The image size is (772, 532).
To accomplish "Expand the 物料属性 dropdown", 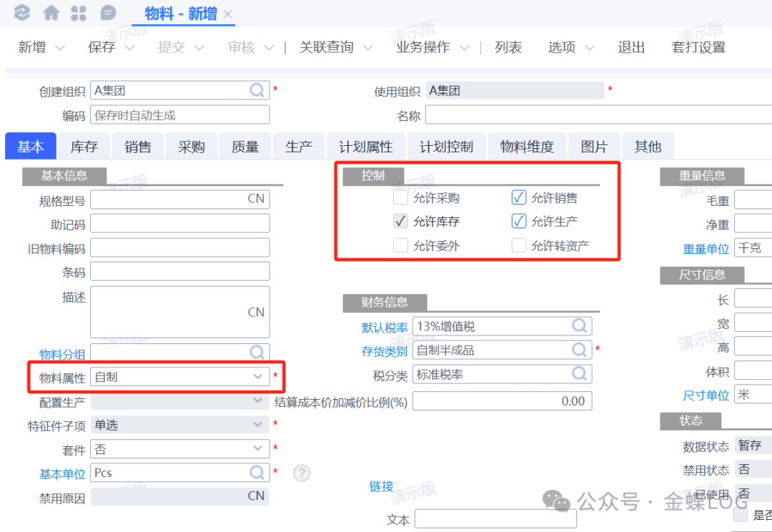I will (258, 377).
